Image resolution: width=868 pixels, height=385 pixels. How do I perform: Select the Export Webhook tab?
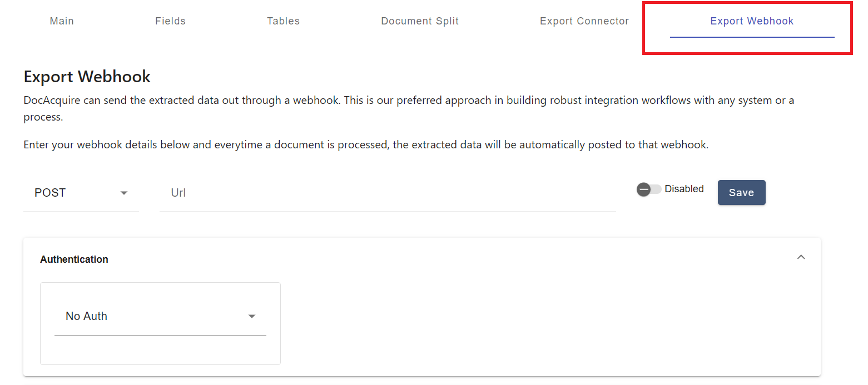click(x=752, y=21)
